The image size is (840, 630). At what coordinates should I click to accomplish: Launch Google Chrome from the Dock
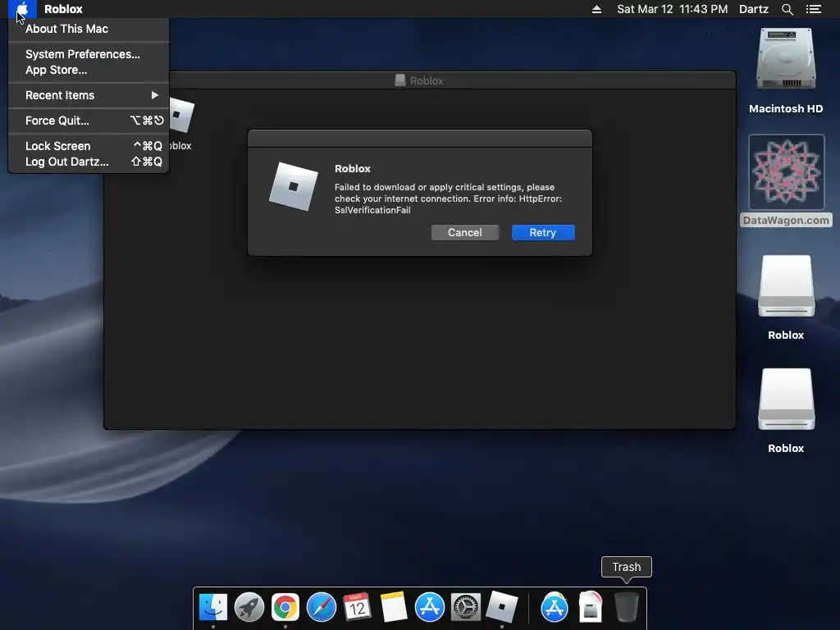[285, 607]
